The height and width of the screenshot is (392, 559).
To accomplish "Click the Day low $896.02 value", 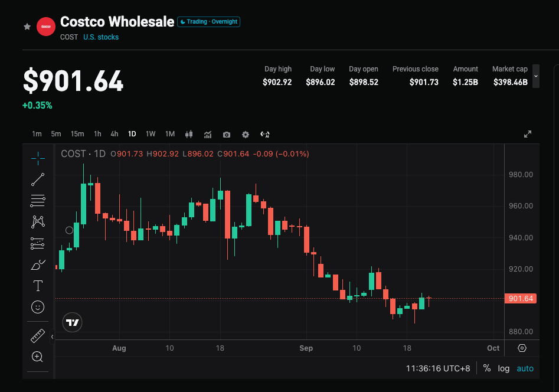I will (321, 83).
